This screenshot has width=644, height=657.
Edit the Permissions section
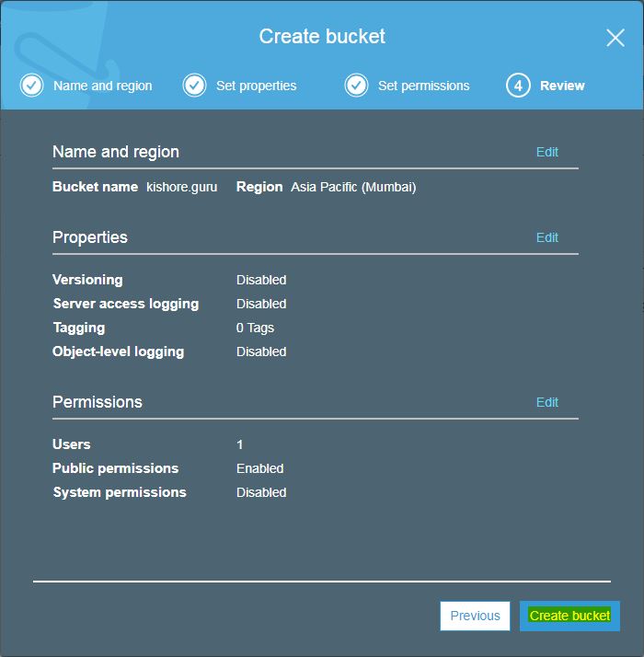547,402
